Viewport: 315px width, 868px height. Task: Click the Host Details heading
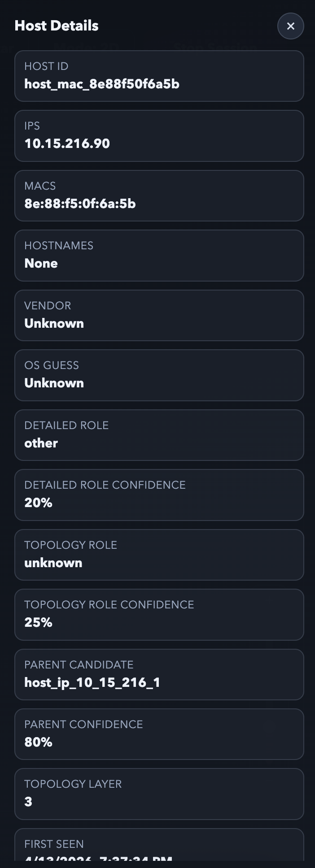point(57,26)
